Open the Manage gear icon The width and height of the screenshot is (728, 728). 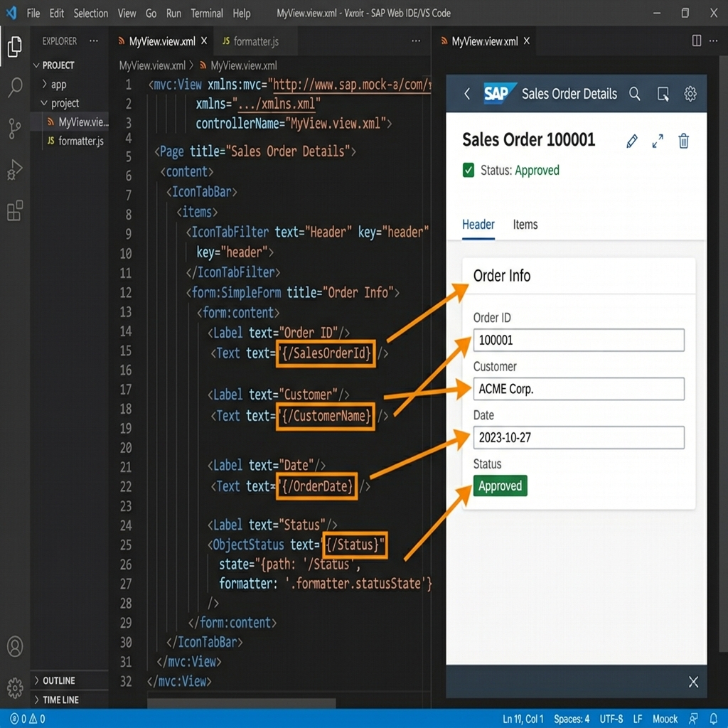[15, 687]
